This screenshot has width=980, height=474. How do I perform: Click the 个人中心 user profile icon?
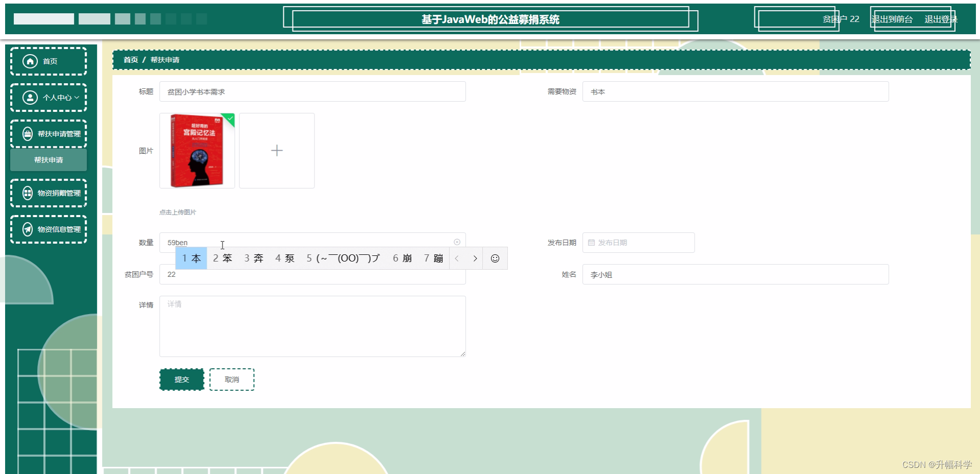[x=30, y=98]
